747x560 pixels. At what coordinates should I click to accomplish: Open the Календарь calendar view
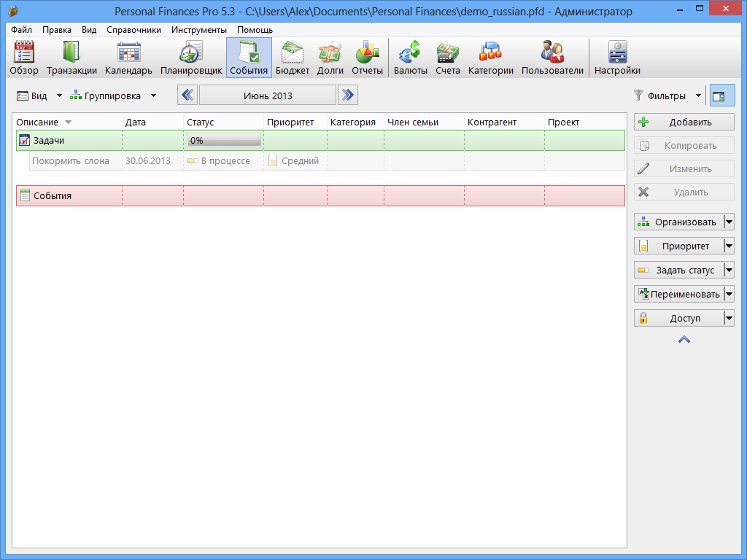(128, 58)
